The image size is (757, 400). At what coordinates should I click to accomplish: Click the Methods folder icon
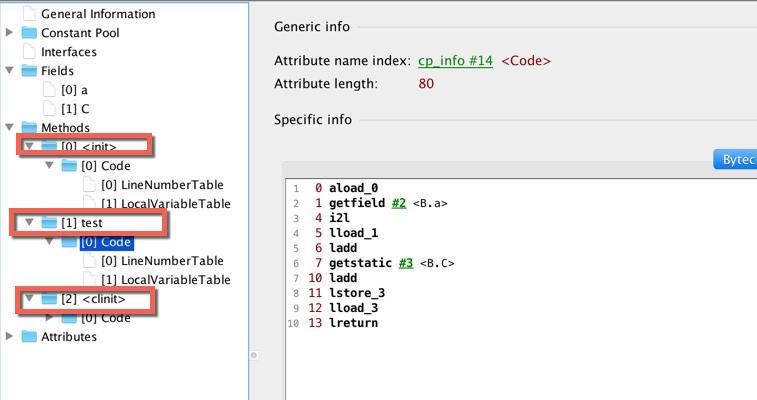[29, 128]
